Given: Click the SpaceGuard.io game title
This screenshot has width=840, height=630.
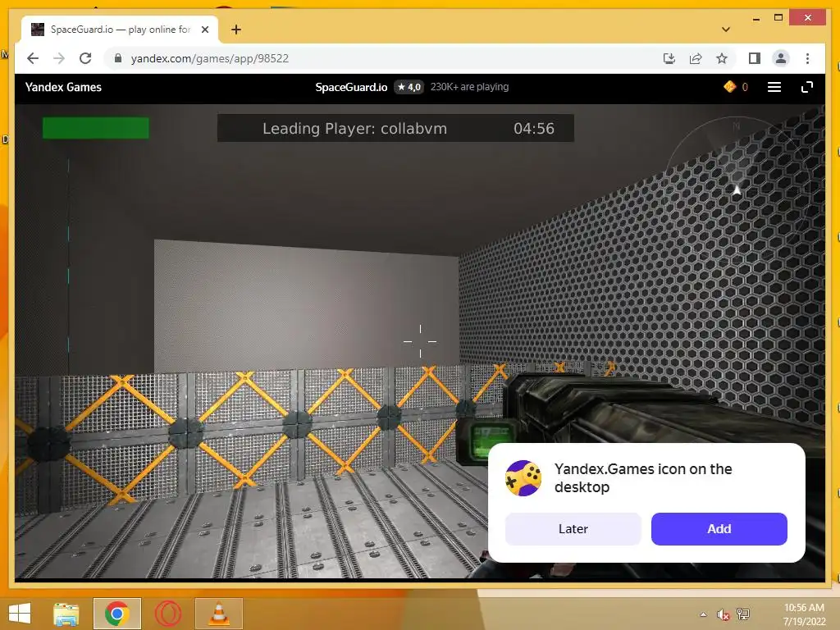Looking at the screenshot, I should [x=351, y=87].
